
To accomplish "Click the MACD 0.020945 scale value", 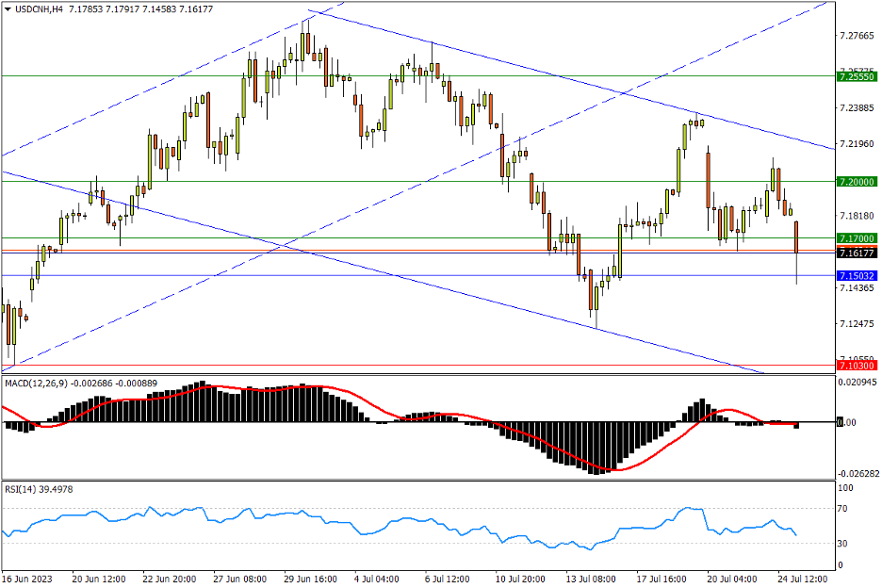I will click(x=857, y=383).
